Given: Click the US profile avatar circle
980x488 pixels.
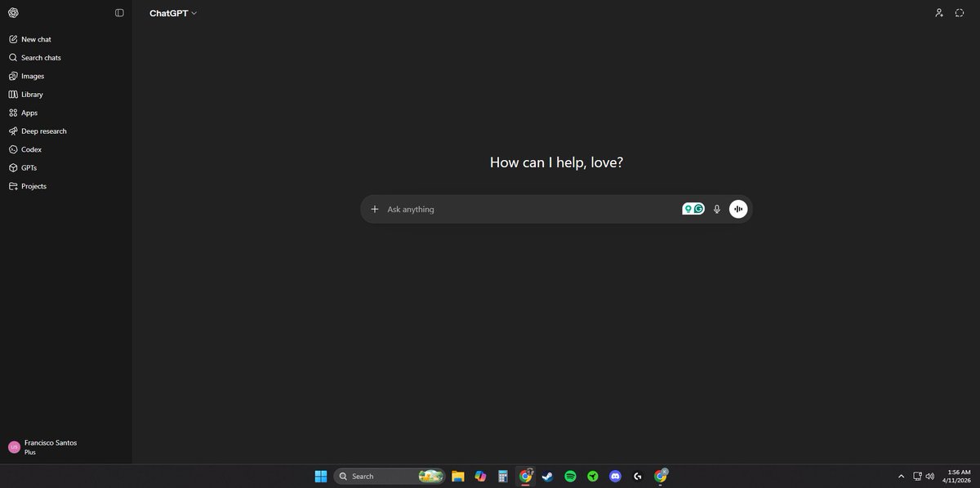Looking at the screenshot, I should [x=14, y=447].
